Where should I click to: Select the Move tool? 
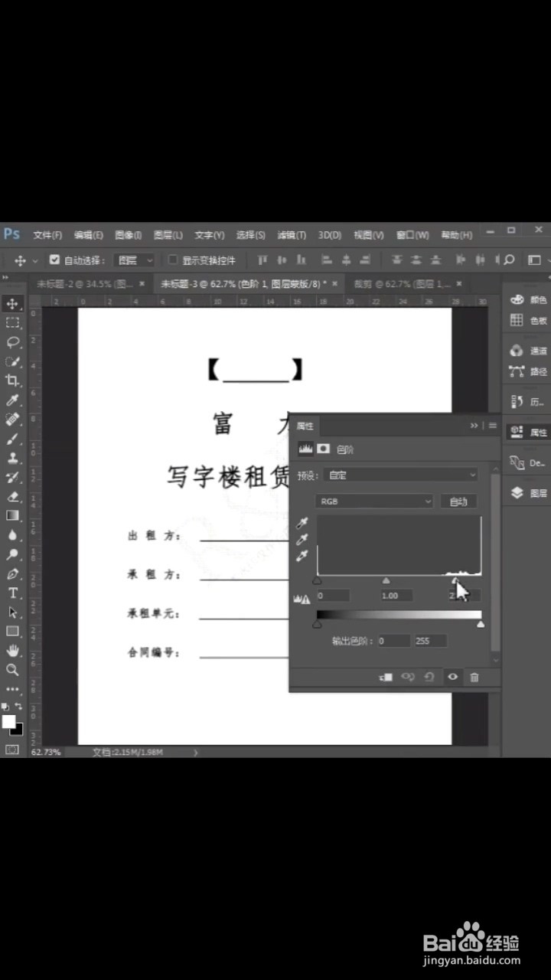click(x=12, y=304)
